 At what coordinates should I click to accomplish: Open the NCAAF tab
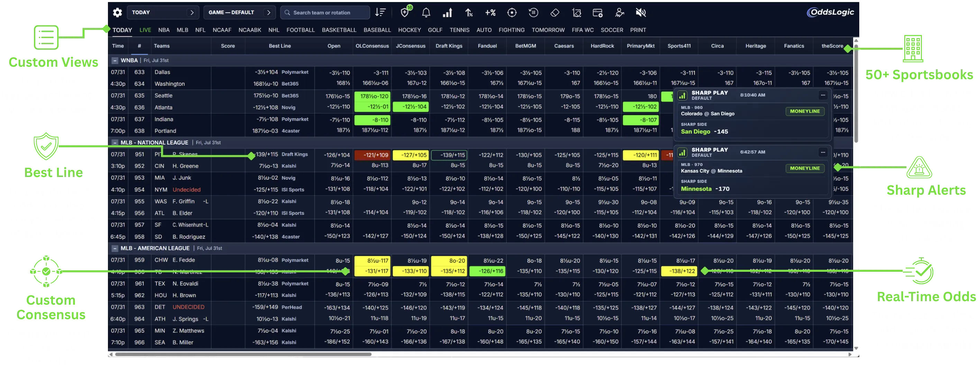click(x=222, y=30)
